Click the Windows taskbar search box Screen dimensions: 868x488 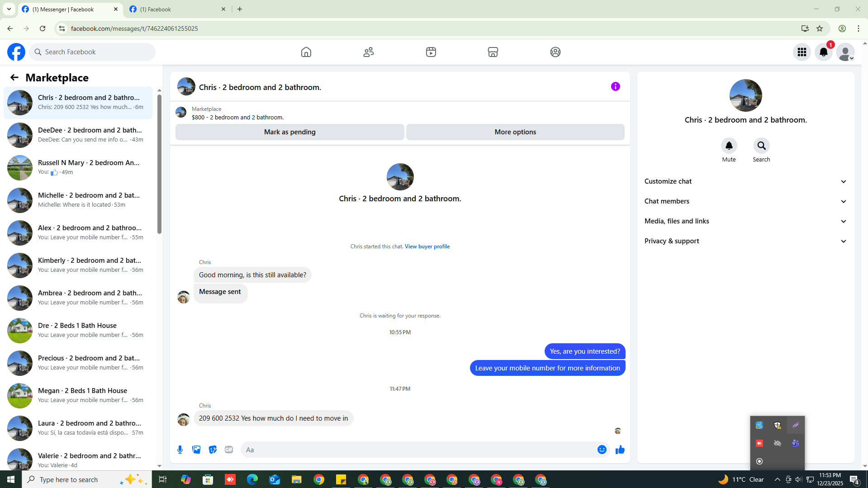[87, 479]
